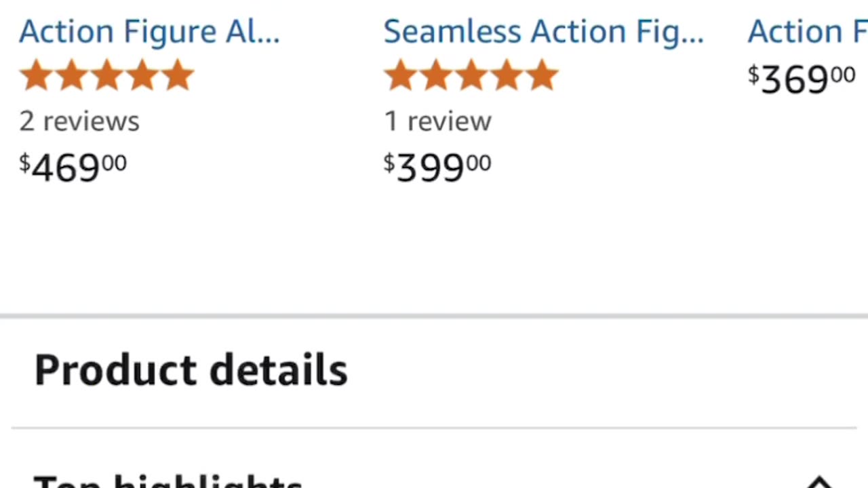Collapse Top highlights using the chevron arrow
Screen dimensions: 868x488
(819, 483)
